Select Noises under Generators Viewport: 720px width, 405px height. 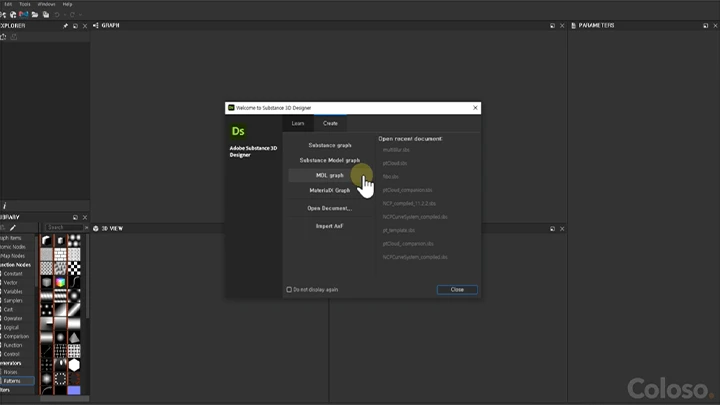tap(11, 372)
